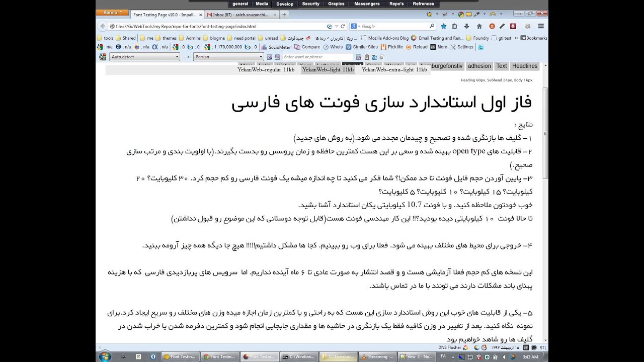This screenshot has height=362, width=644.
Task: Select the Security top menu tab
Action: pyautogui.click(x=310, y=4)
